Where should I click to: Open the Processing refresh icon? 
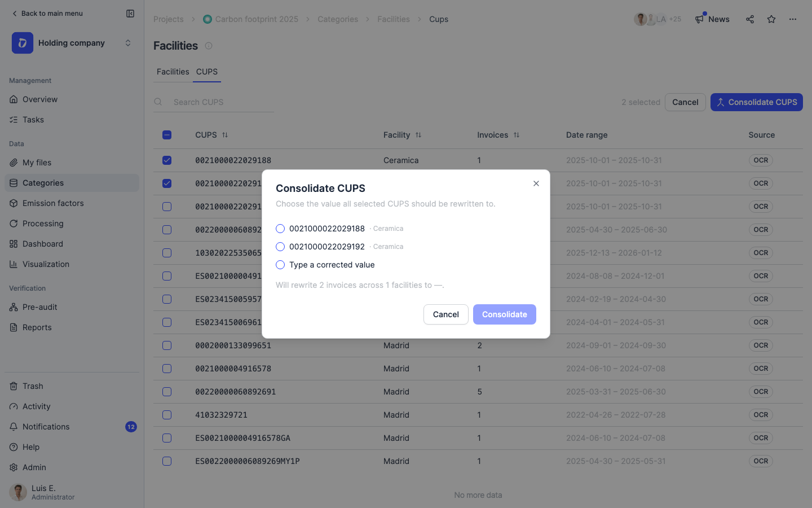click(14, 224)
